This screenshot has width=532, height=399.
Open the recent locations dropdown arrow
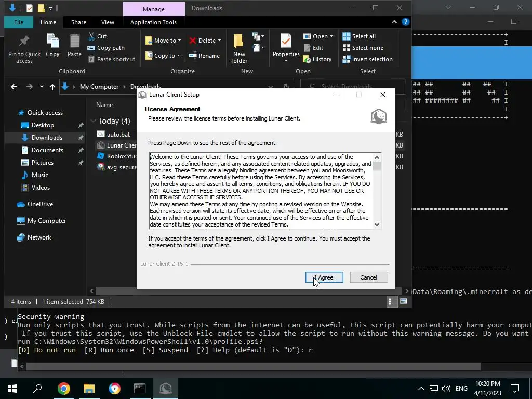click(x=42, y=87)
